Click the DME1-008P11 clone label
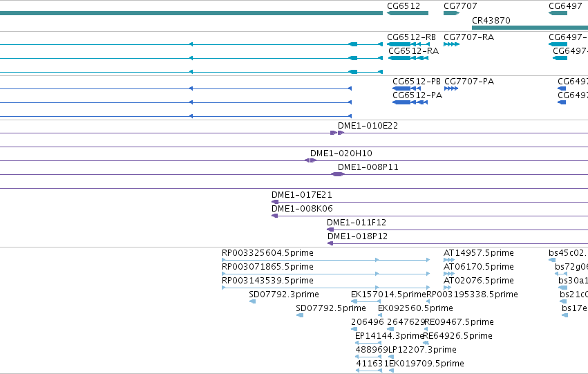This screenshot has width=588, height=374. pos(368,167)
